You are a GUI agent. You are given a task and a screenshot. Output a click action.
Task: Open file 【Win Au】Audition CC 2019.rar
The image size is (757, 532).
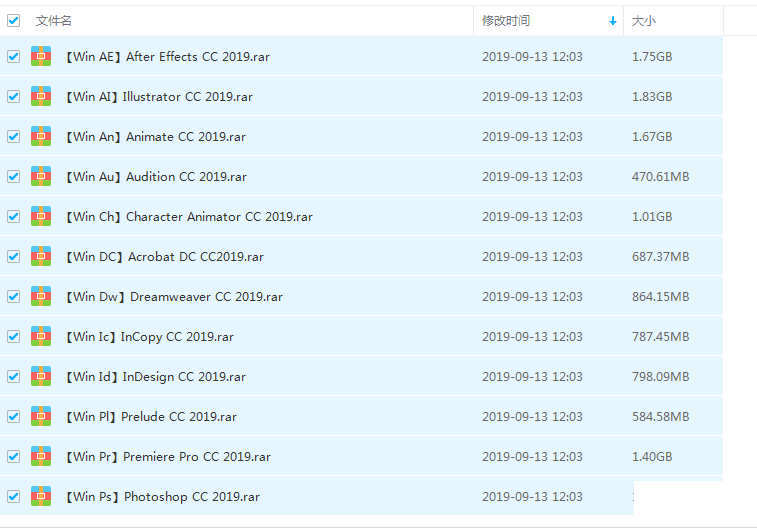pyautogui.click(x=156, y=177)
